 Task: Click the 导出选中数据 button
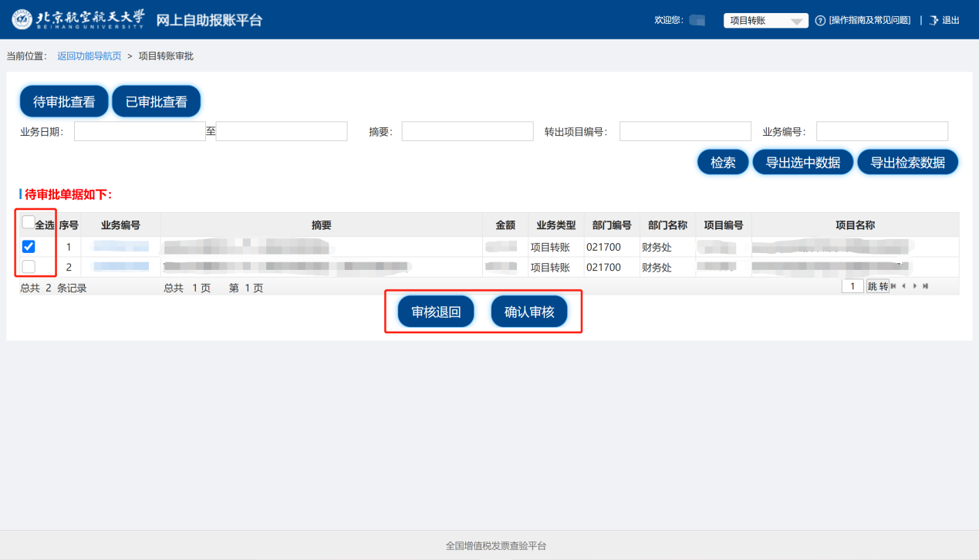point(802,163)
